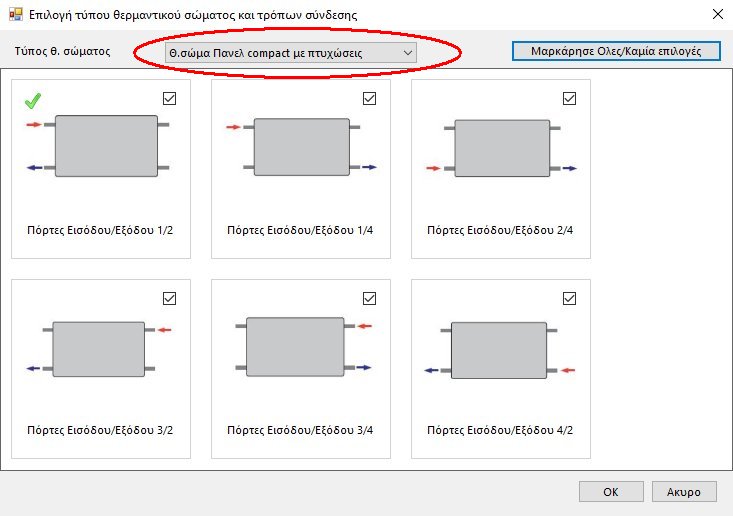Select the radiator diagram for ports 3/4
Viewport: 733px width, 516px height.
pyautogui.click(x=303, y=346)
